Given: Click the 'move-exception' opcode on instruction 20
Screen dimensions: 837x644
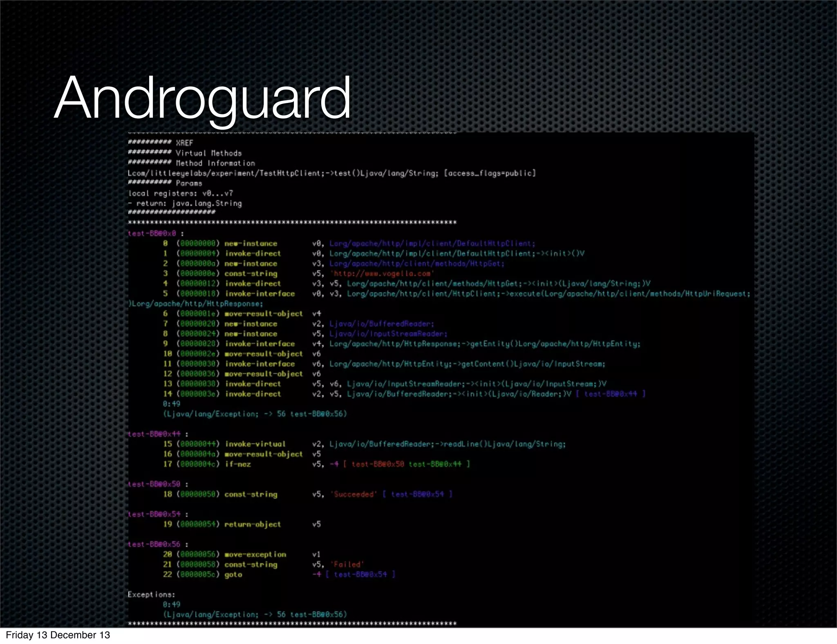Looking at the screenshot, I should click(x=255, y=554).
